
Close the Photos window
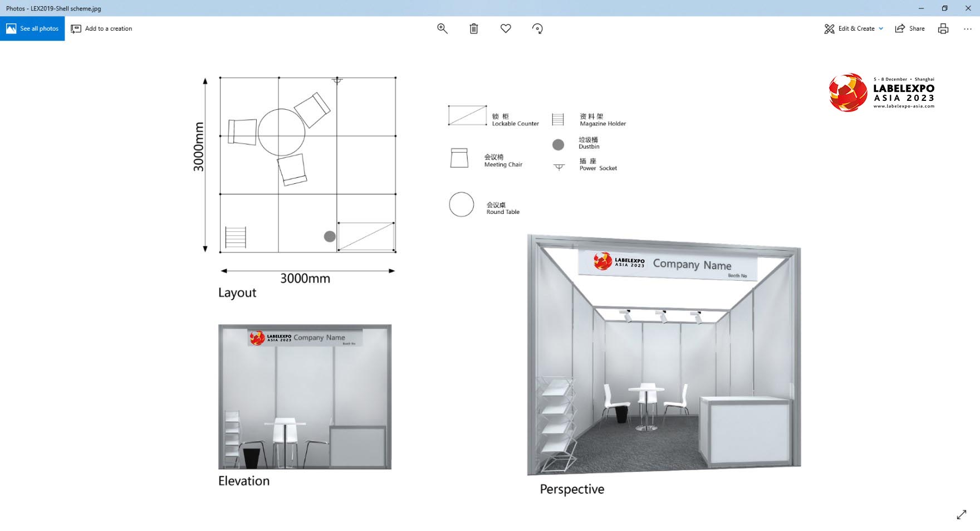(968, 8)
